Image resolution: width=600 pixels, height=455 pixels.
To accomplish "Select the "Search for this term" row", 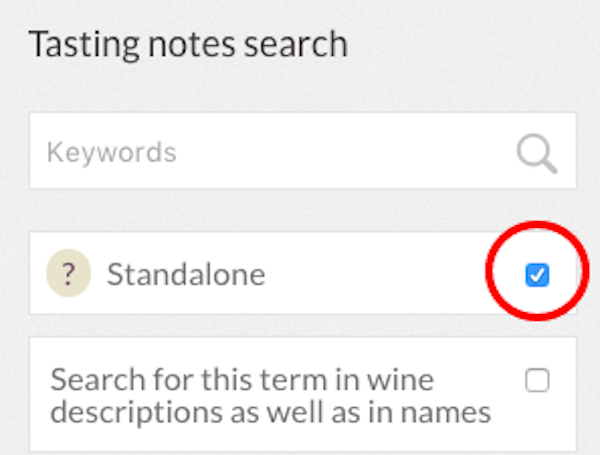I will click(x=300, y=395).
